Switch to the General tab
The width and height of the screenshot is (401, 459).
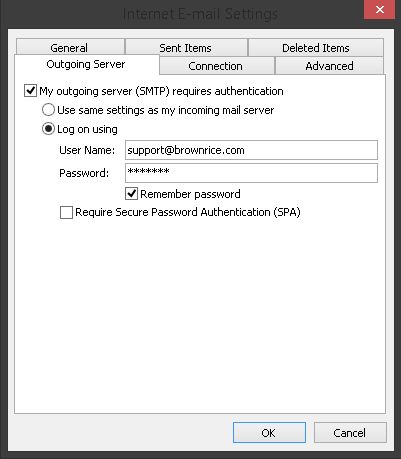coord(70,47)
